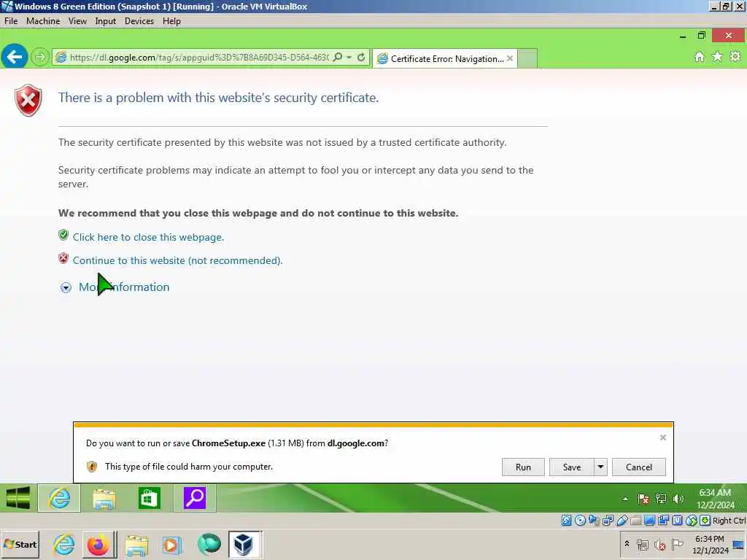The image size is (747, 560).
Task: Open File Explorer on the green guest taskbar
Action: point(104,498)
